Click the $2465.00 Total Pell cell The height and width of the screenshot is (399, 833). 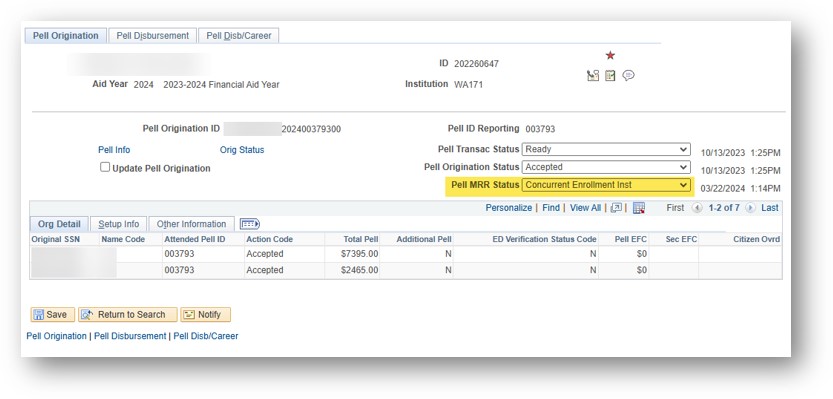coord(360,270)
